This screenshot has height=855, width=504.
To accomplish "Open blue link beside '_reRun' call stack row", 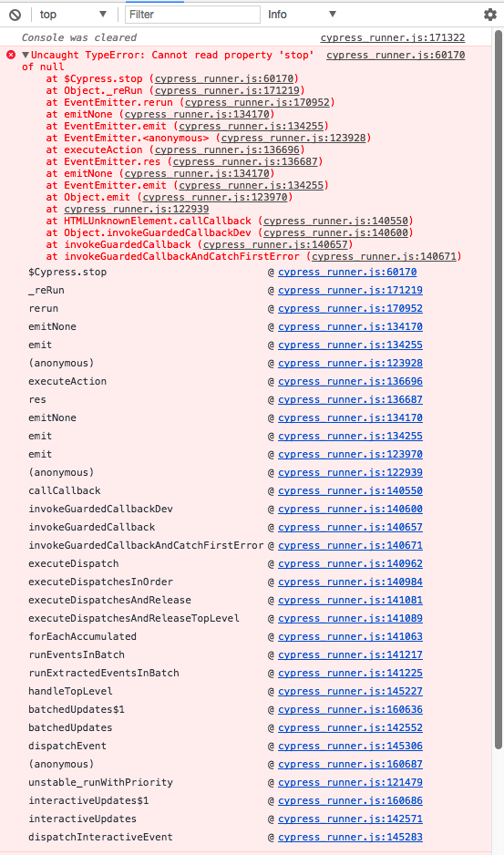I will point(350,290).
